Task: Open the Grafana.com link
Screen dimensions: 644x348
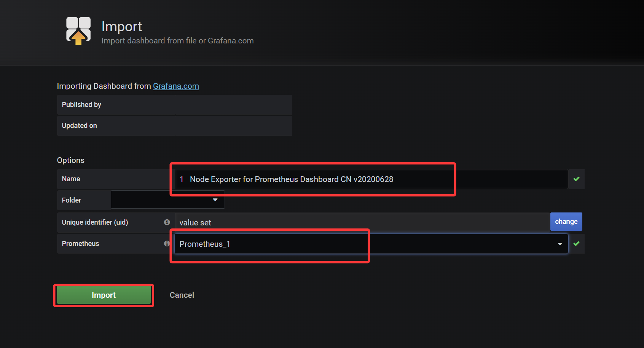Action: [x=176, y=86]
